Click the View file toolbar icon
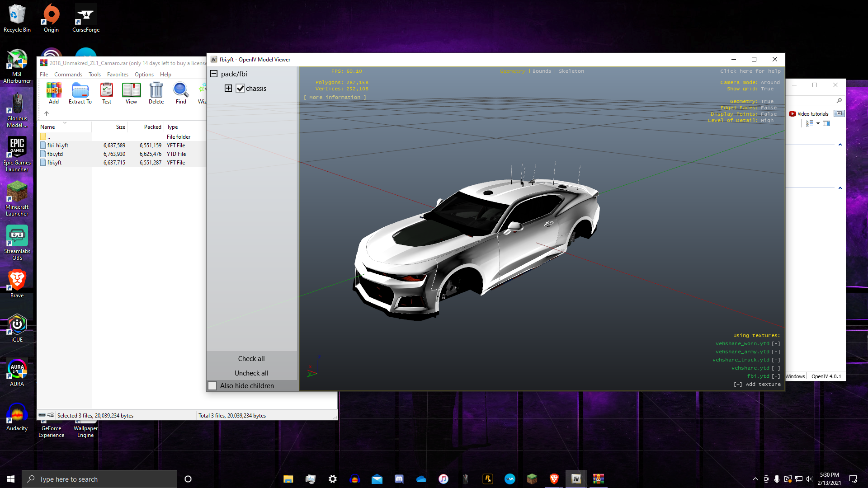 [131, 92]
